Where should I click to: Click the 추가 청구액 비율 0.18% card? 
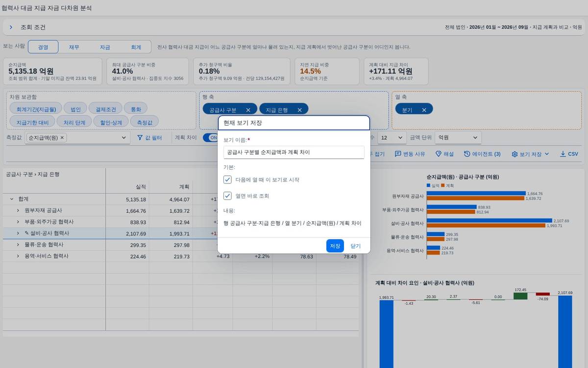[242, 71]
